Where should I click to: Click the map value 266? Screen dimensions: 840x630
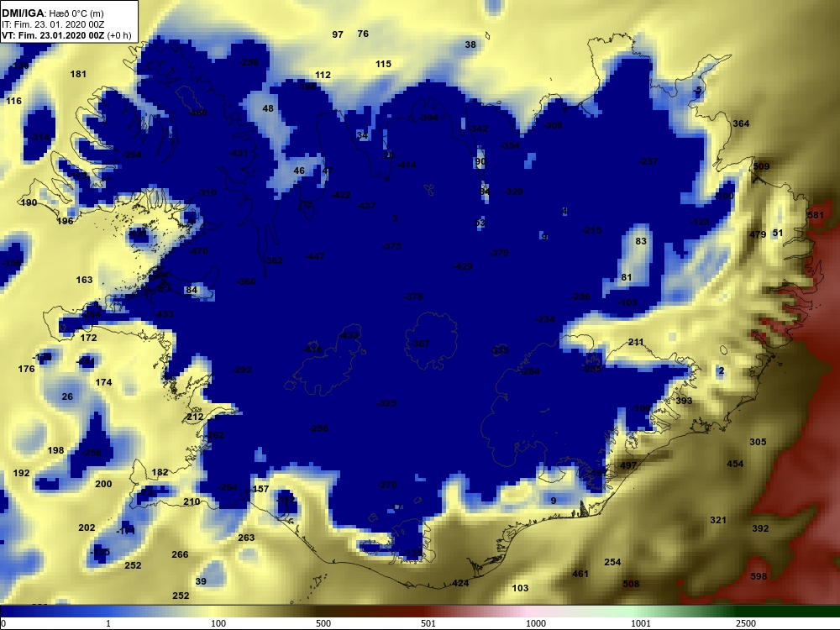click(x=180, y=554)
